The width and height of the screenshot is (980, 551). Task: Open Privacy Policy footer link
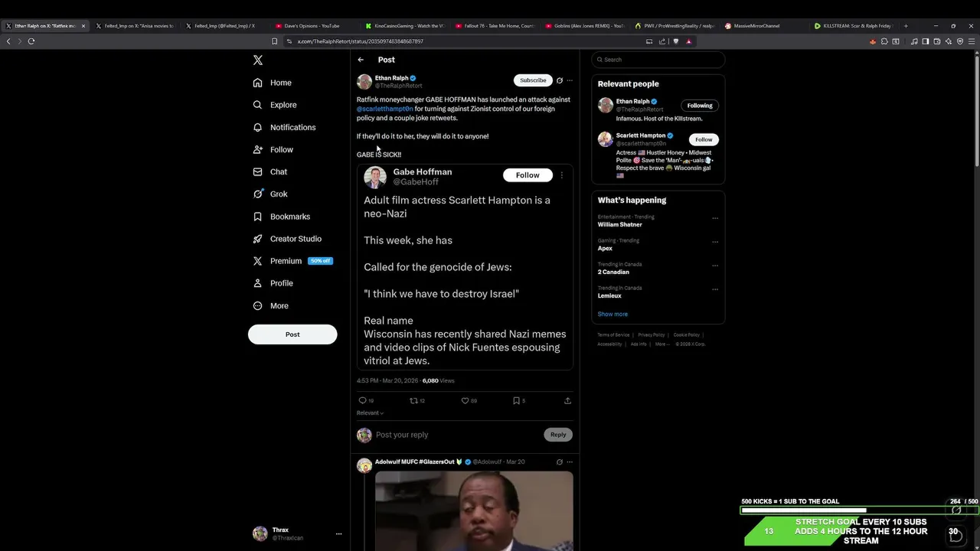tap(652, 335)
